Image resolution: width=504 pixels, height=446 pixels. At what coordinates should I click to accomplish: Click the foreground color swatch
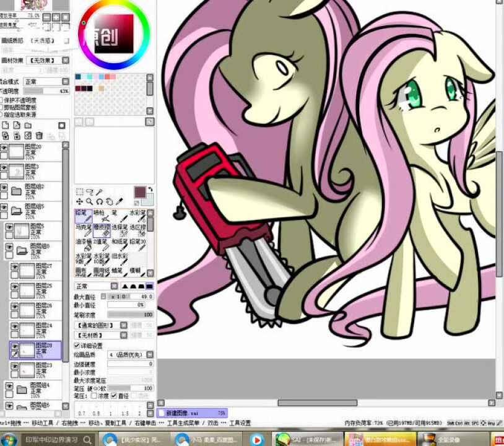point(140,192)
